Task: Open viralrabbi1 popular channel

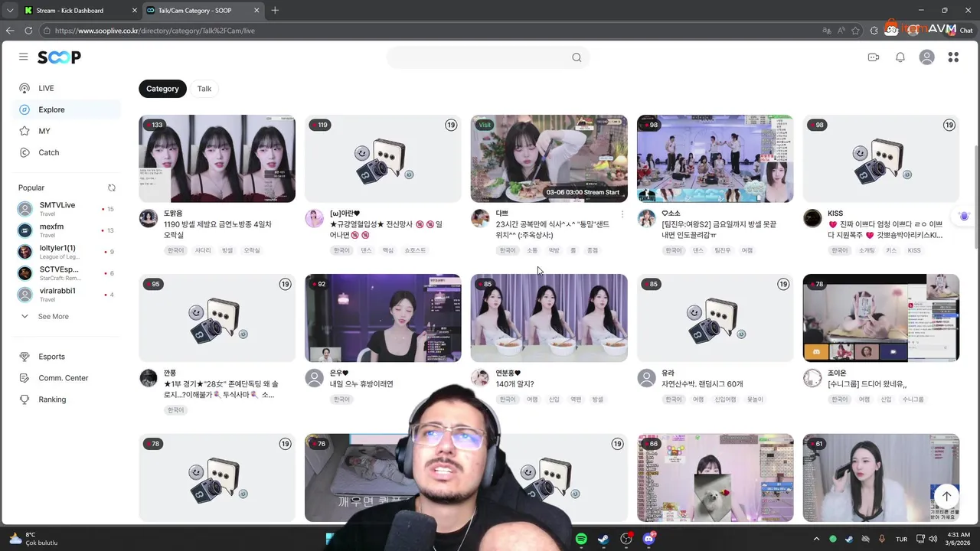Action: [x=66, y=295]
